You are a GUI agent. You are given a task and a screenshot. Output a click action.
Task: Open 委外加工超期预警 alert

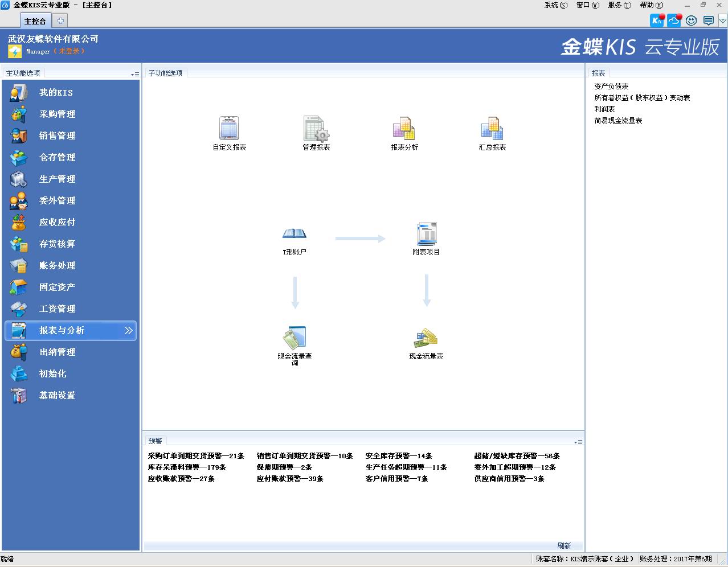(x=515, y=467)
